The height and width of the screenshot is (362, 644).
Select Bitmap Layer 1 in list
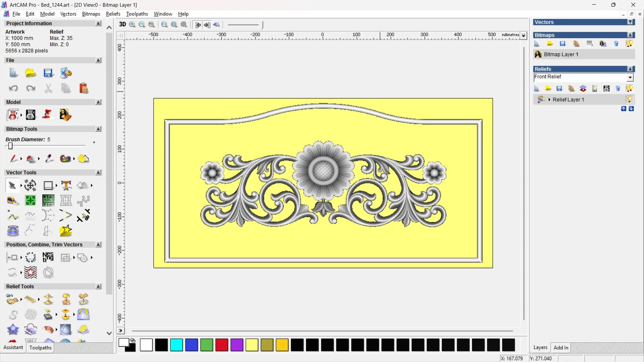coord(561,54)
